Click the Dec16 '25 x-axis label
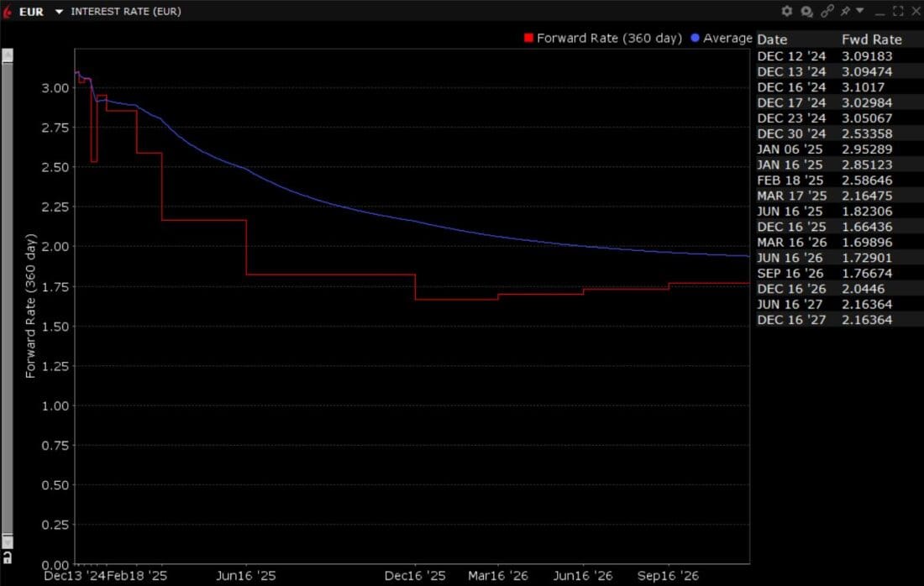The image size is (924, 586). point(415,575)
